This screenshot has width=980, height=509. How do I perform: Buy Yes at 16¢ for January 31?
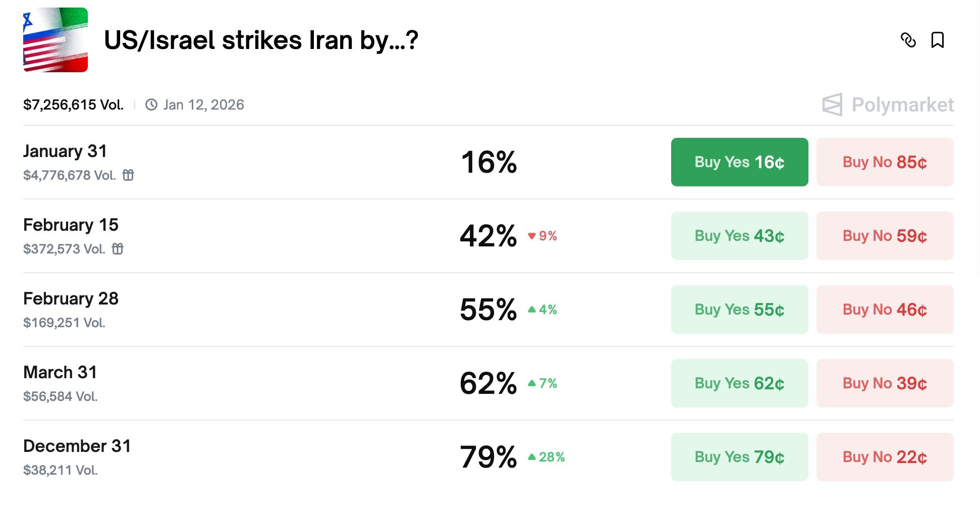pyautogui.click(x=739, y=162)
